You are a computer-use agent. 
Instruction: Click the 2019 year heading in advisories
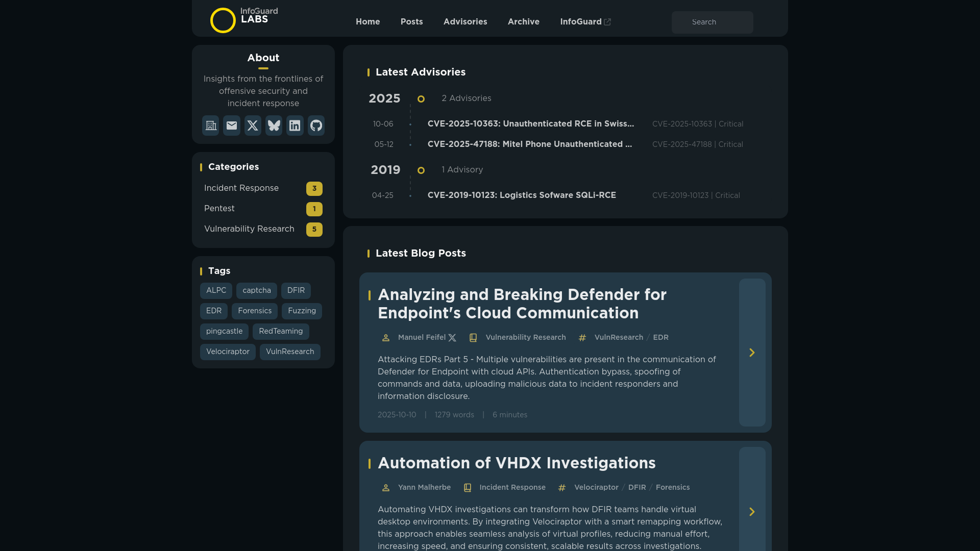click(385, 170)
